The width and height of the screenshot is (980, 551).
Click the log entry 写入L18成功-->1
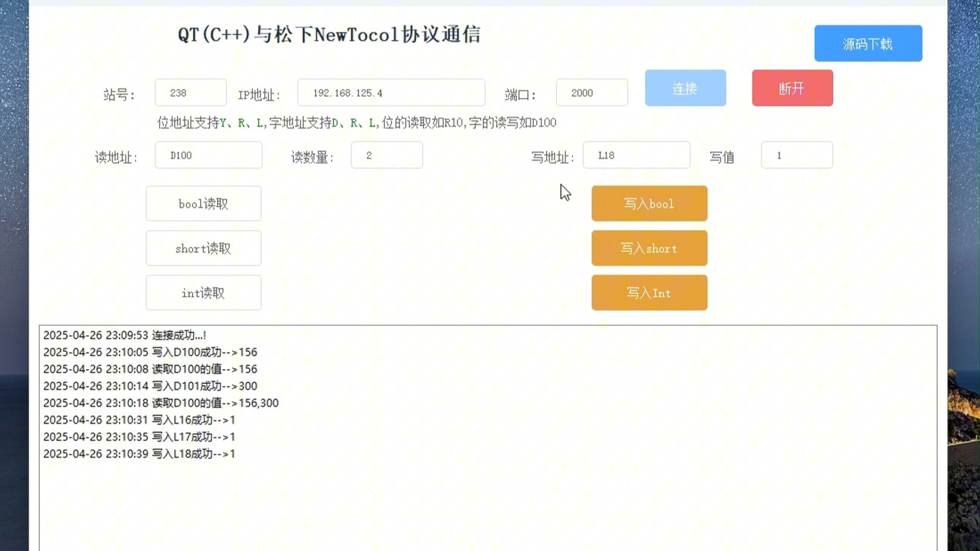coord(138,453)
